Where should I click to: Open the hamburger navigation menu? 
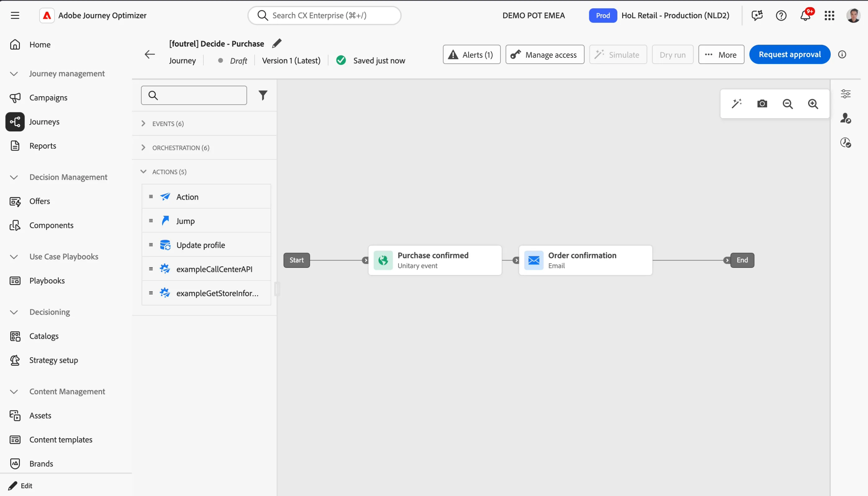click(15, 15)
